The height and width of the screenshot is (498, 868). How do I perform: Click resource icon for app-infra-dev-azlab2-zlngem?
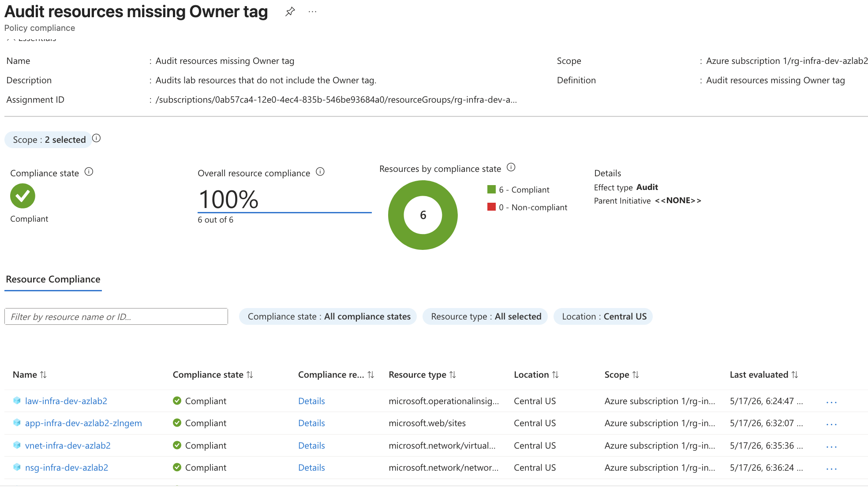[x=17, y=423]
